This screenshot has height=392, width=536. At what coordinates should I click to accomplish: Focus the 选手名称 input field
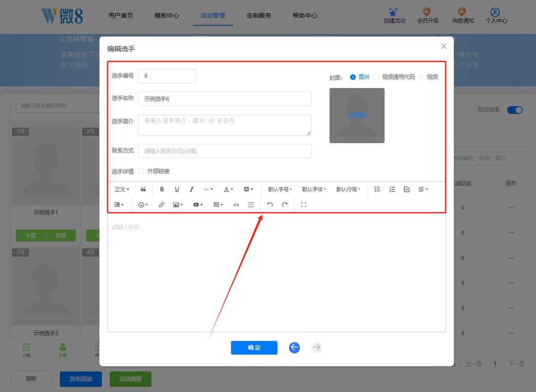(225, 99)
